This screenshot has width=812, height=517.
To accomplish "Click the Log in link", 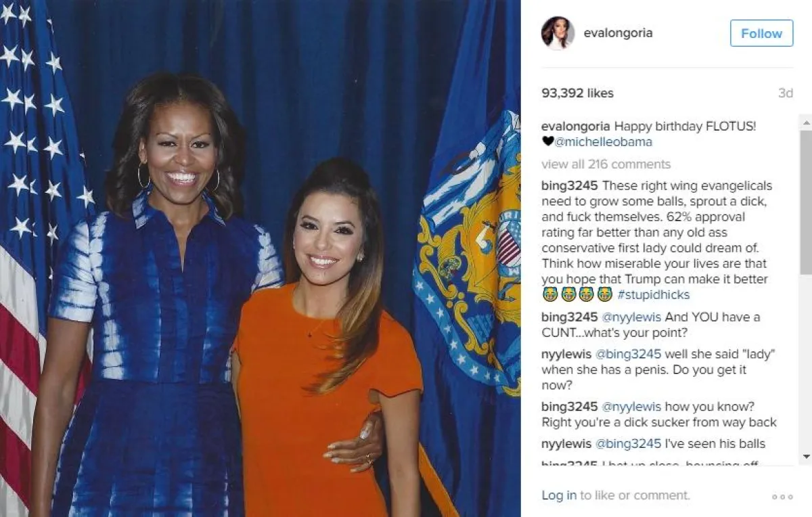I will [559, 495].
